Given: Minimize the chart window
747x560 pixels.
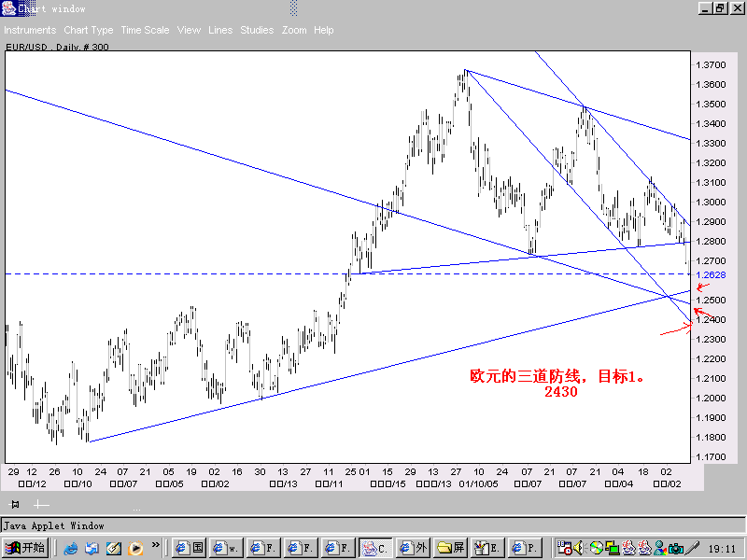Looking at the screenshot, I should [x=706, y=8].
